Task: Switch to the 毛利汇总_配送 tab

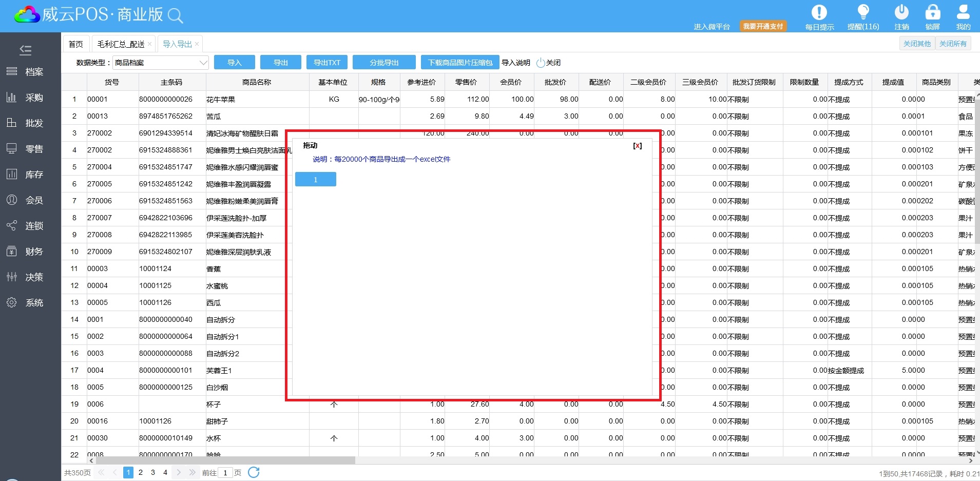Action: click(x=121, y=44)
